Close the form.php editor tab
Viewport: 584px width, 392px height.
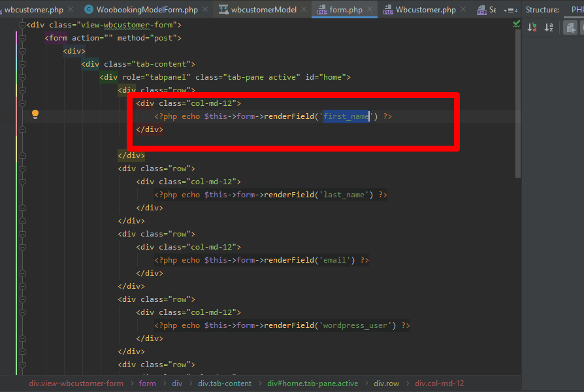[x=370, y=10]
